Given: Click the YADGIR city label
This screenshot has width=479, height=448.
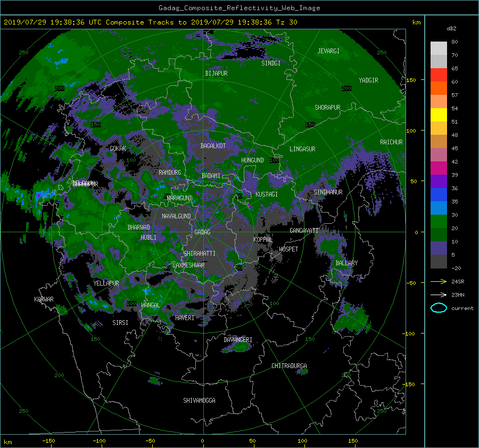Looking at the screenshot, I should tap(368, 80).
